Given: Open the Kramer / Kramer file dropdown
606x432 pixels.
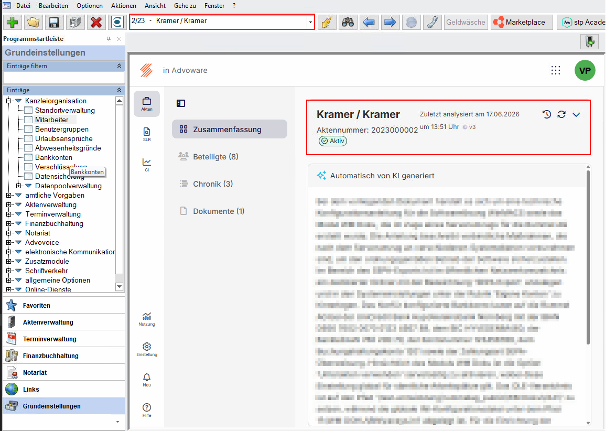Looking at the screenshot, I should pyautogui.click(x=310, y=22).
